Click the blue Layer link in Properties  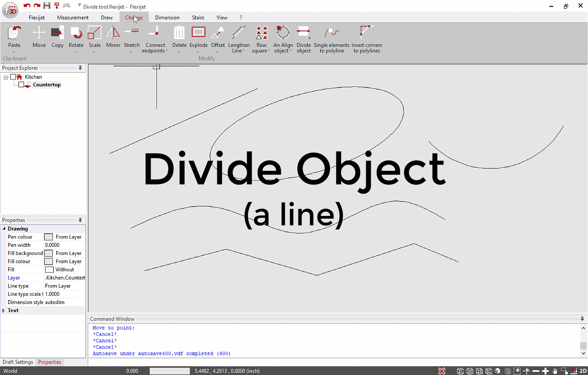[14, 278]
